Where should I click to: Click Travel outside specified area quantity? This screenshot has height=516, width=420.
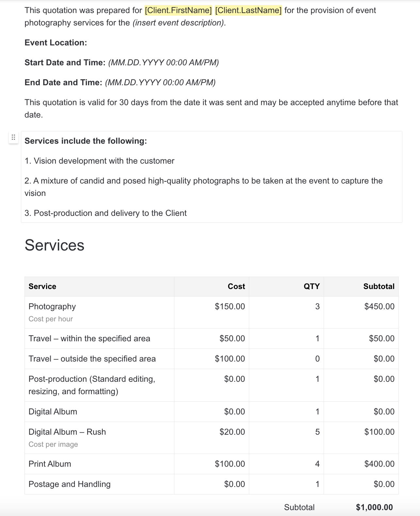(317, 359)
